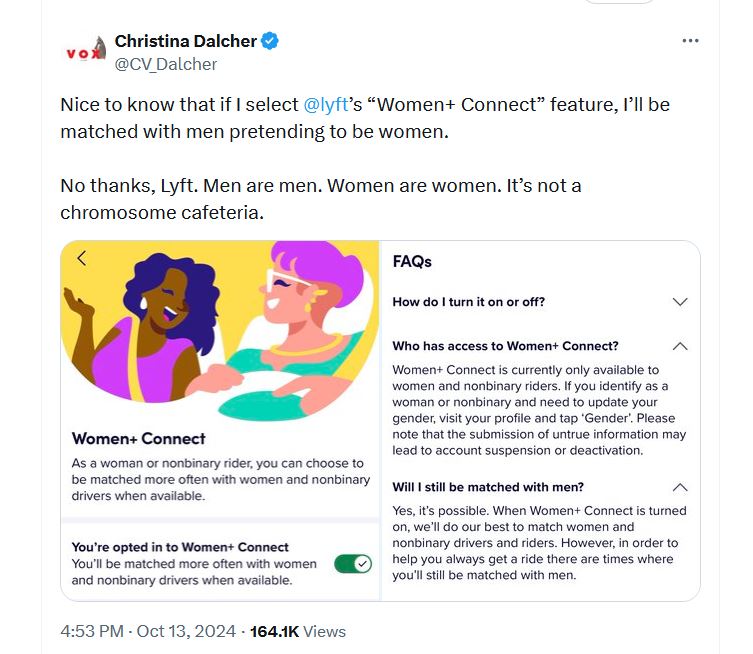Viewport: 753px width, 654px height.
Task: Open Christina Dalcher's profile name
Action: [185, 41]
